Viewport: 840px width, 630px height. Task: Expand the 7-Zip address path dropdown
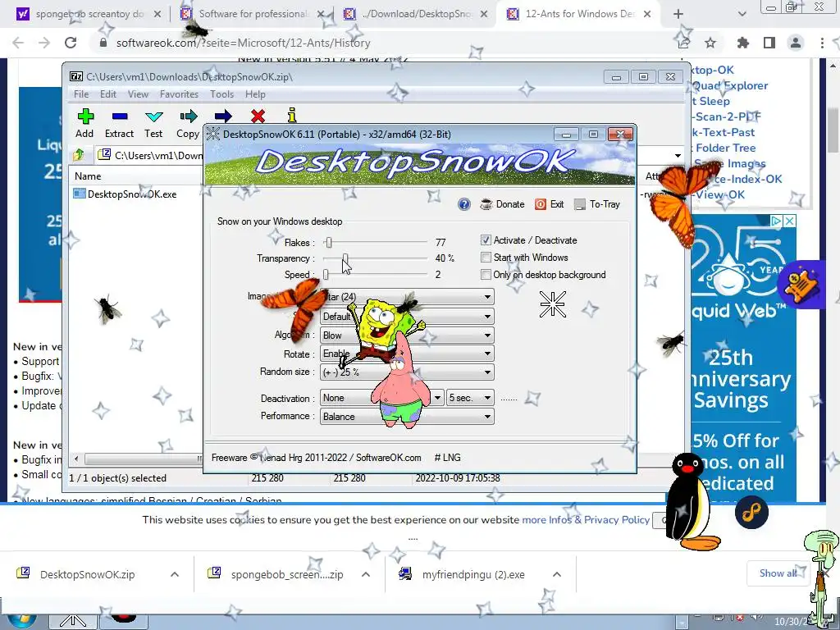coord(678,155)
